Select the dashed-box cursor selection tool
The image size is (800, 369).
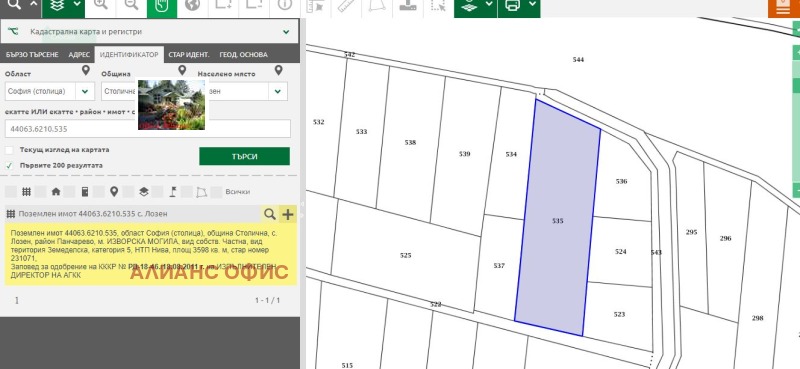(438, 5)
